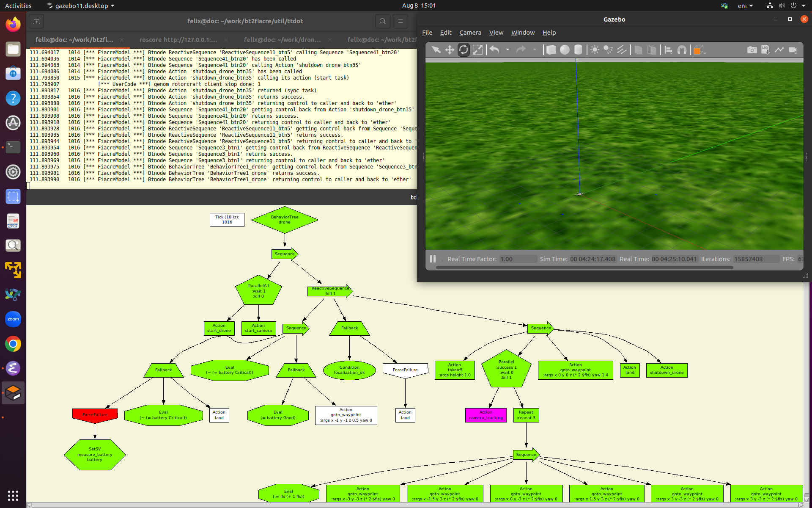Click the ForceFailure red node
Image resolution: width=812 pixels, height=508 pixels.
(x=95, y=414)
